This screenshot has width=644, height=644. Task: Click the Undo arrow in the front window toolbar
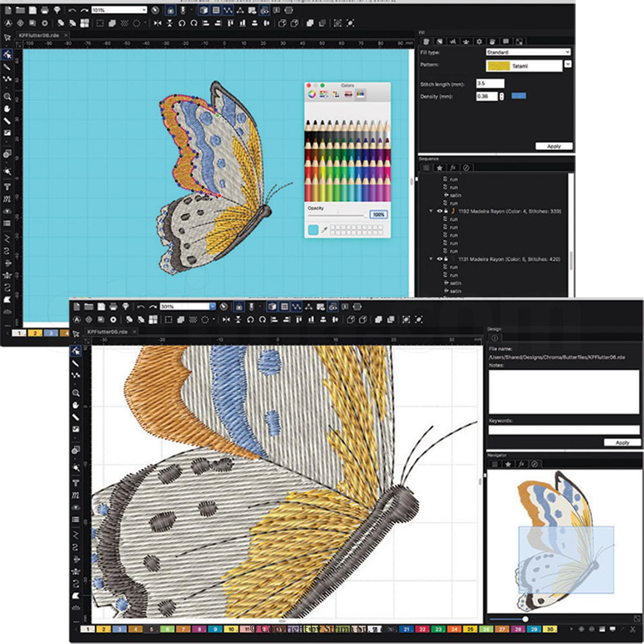140,307
